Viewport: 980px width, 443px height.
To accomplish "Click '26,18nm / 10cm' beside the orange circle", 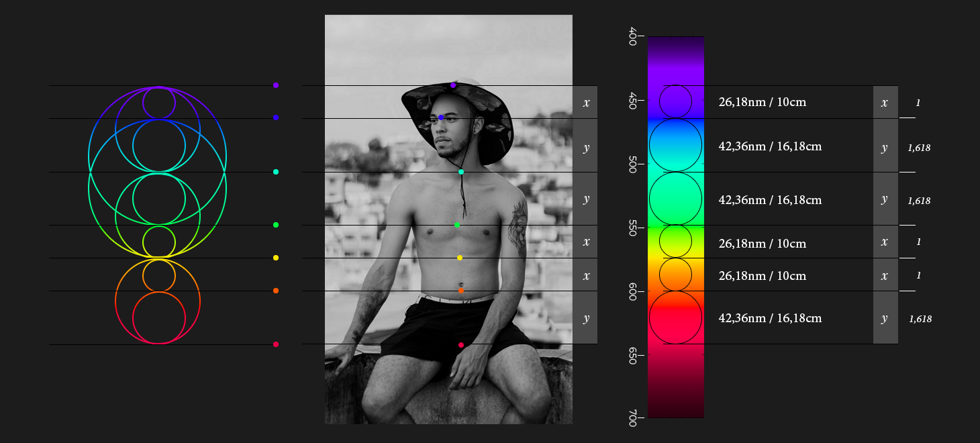I will pos(763,276).
